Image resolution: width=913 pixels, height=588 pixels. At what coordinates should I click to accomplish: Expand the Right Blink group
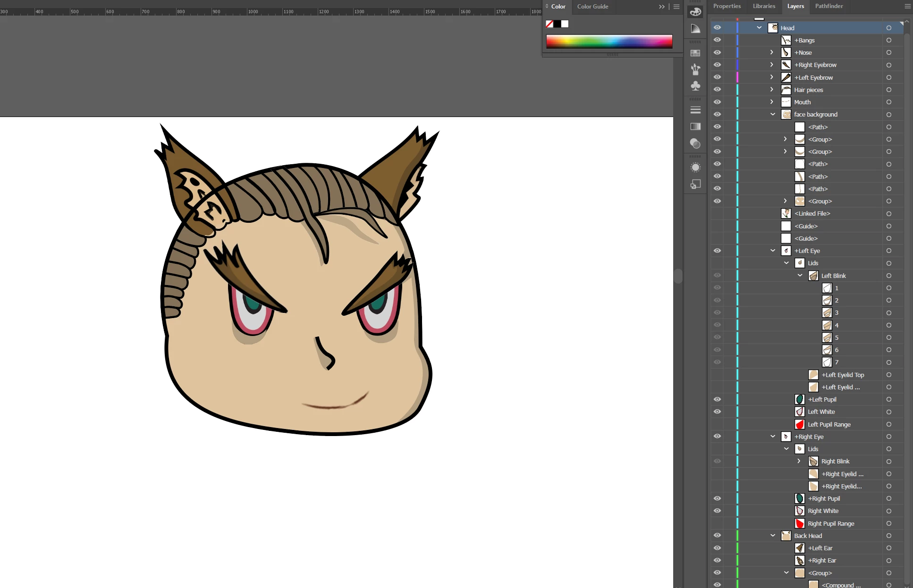coord(799,461)
